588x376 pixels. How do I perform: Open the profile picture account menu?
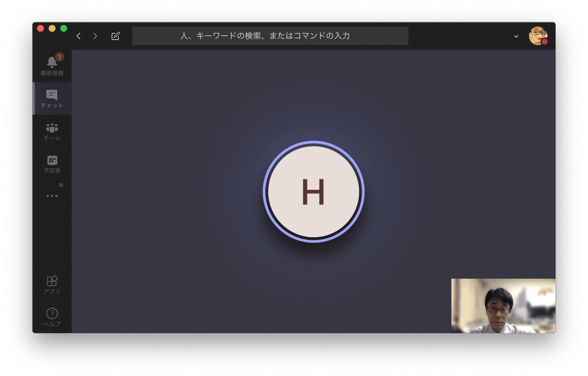(x=537, y=36)
